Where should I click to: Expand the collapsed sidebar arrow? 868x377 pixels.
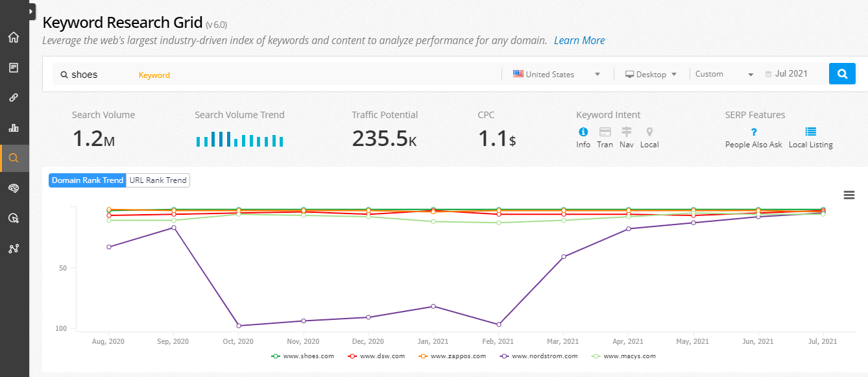coord(32,11)
